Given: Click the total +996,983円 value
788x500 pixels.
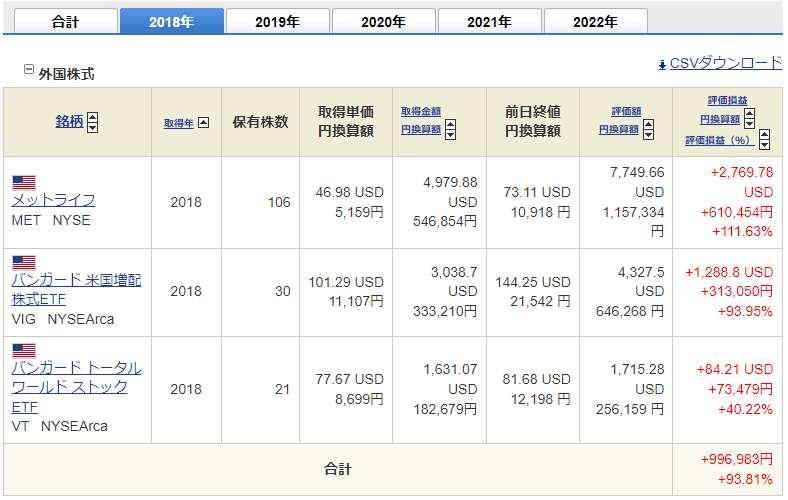Looking at the screenshot, I should coord(737,459).
